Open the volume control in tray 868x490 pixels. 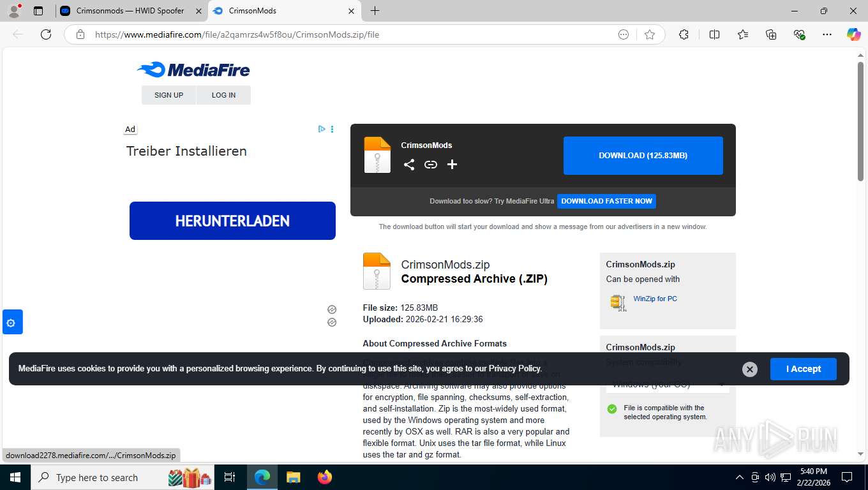point(770,477)
